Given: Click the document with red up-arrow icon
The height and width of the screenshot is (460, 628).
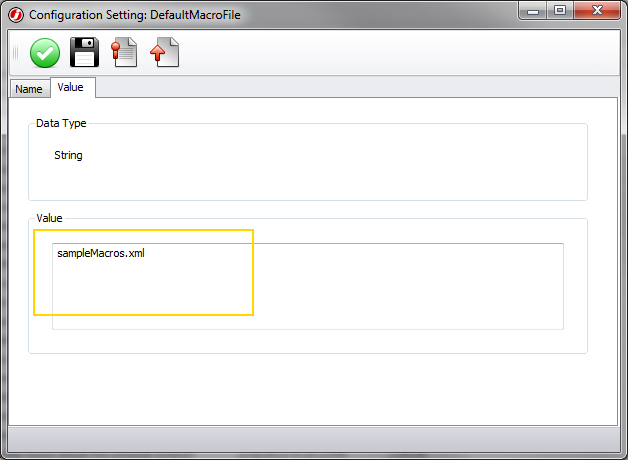Looking at the screenshot, I should 165,52.
